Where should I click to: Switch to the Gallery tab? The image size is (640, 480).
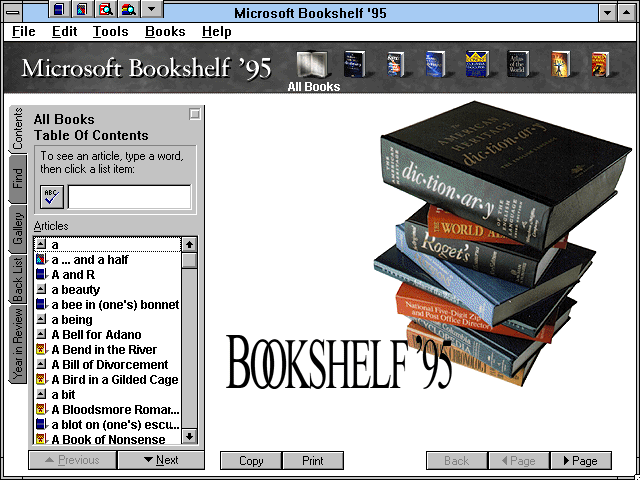18,229
